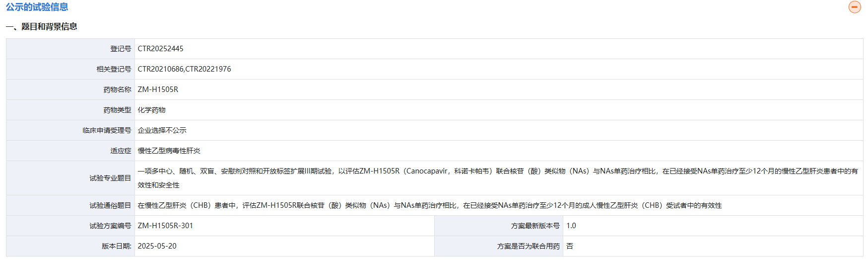Collapse the 公示的试验信息 section with minus icon

tap(854, 7)
